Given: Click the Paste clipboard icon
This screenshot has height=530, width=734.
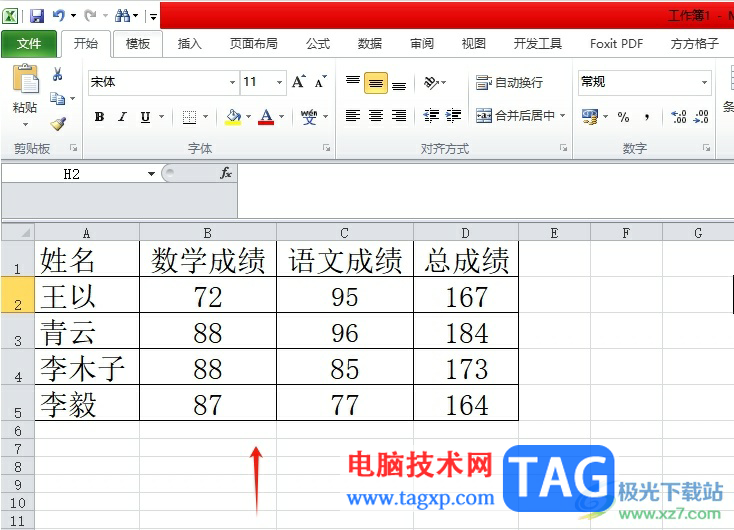Looking at the screenshot, I should pyautogui.click(x=25, y=79).
